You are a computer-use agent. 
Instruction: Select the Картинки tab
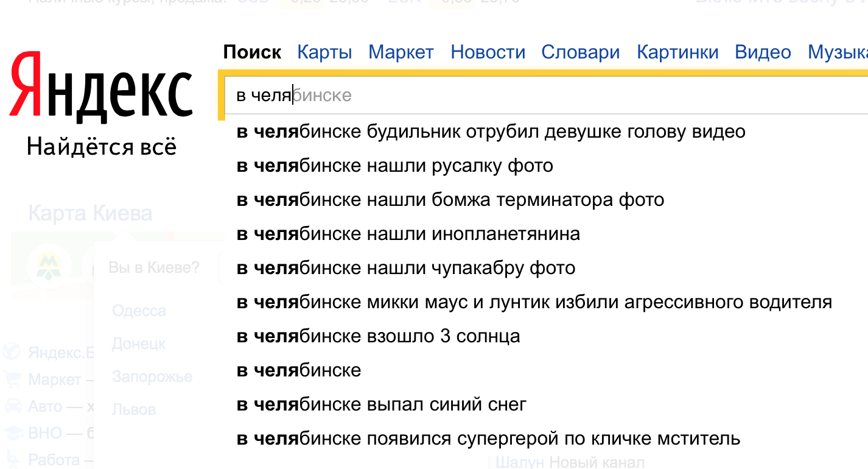(677, 52)
